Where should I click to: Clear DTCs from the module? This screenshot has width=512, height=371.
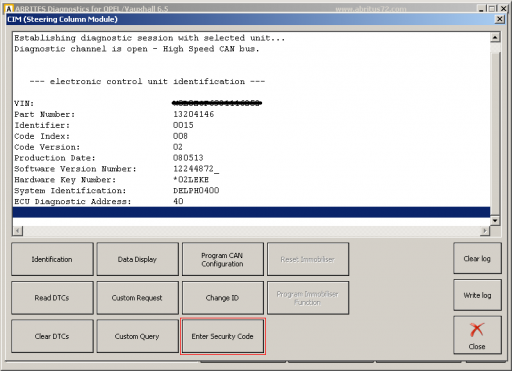point(52,336)
